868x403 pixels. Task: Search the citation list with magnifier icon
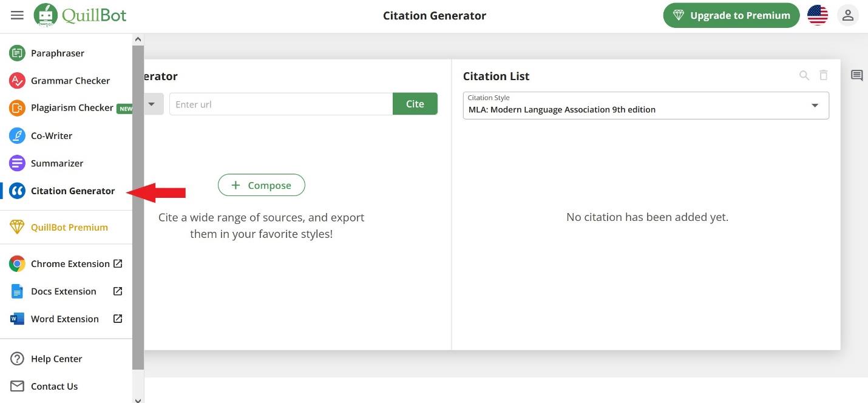tap(804, 76)
